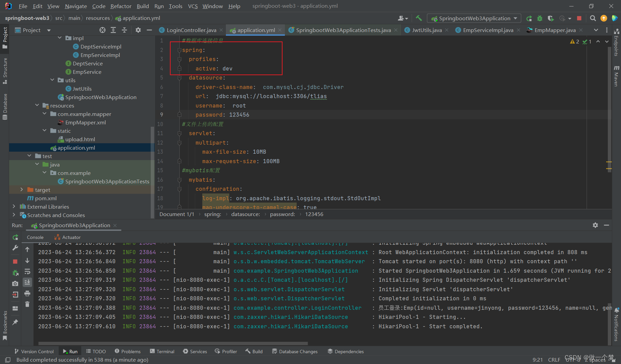Screen dimensions: 621x364
Task: Select pom.xml in project tree
Action: point(46,198)
